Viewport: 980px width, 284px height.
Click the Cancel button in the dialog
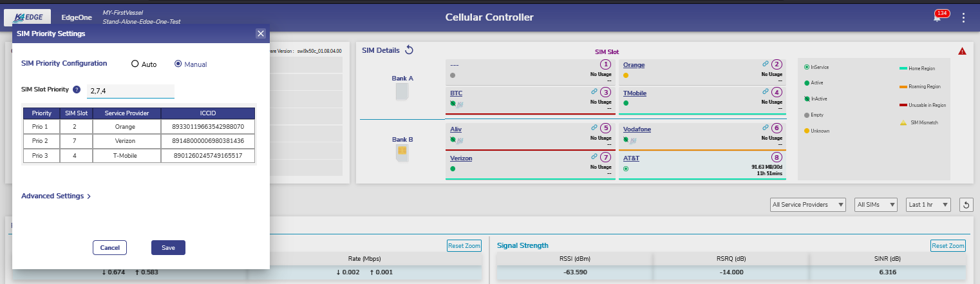pyautogui.click(x=109, y=247)
